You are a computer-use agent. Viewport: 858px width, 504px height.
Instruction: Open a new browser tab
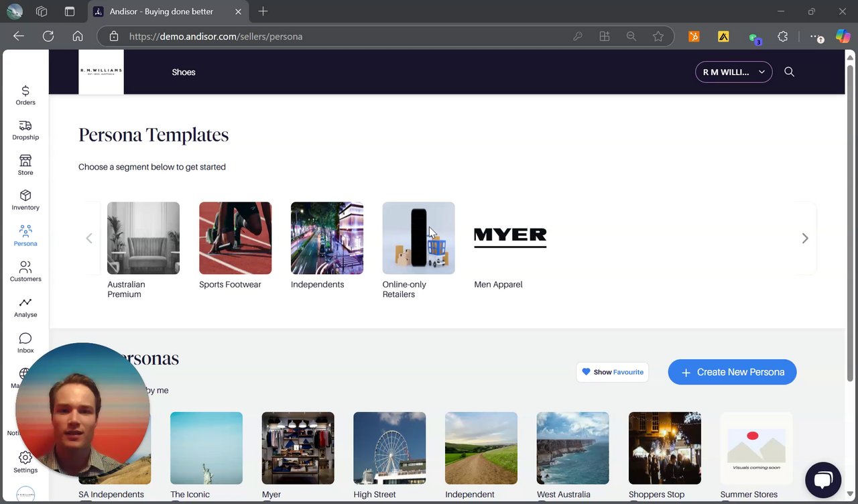coord(263,11)
